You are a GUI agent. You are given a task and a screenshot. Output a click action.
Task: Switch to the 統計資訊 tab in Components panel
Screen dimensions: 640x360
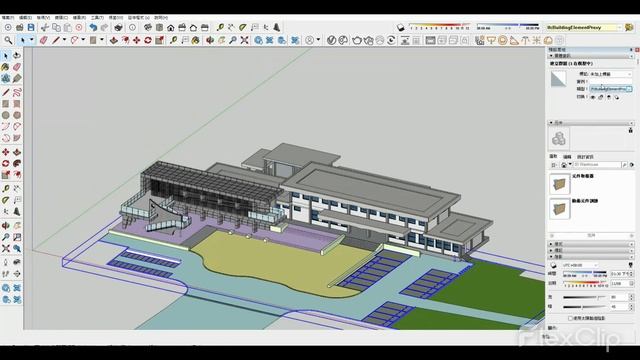[585, 157]
